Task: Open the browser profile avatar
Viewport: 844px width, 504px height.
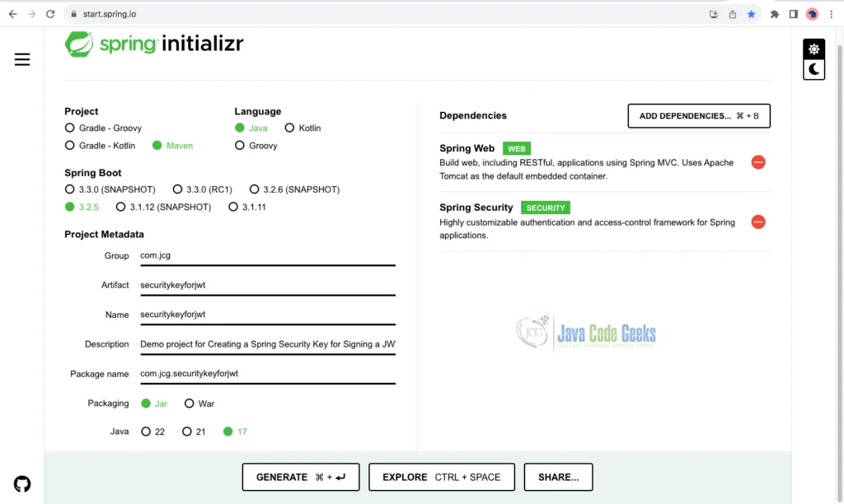Action: click(812, 14)
